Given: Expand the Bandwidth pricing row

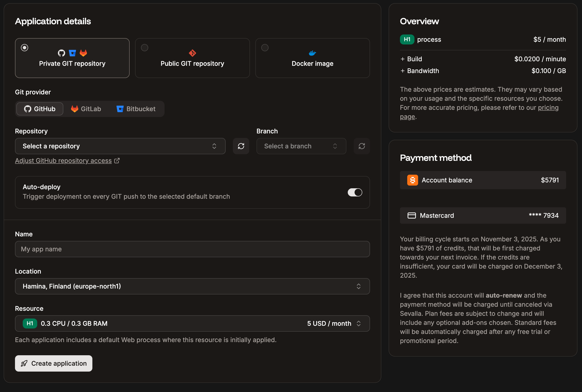Looking at the screenshot, I should click(x=403, y=71).
